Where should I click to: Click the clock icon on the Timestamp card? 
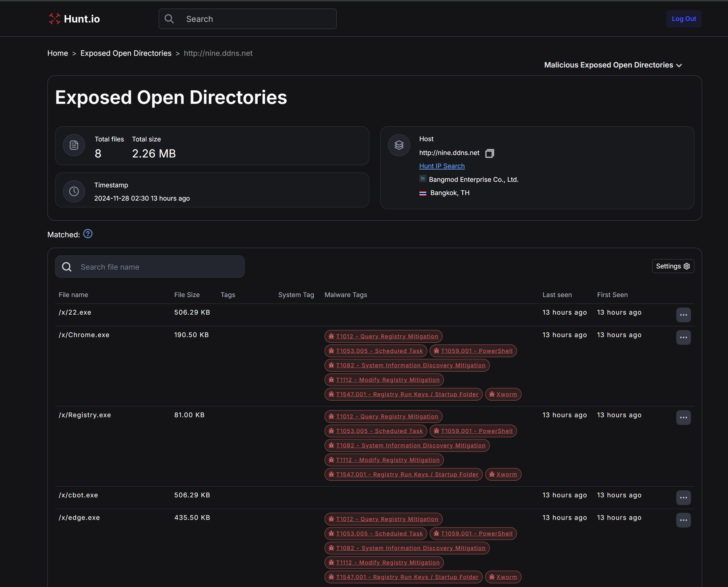(x=74, y=191)
